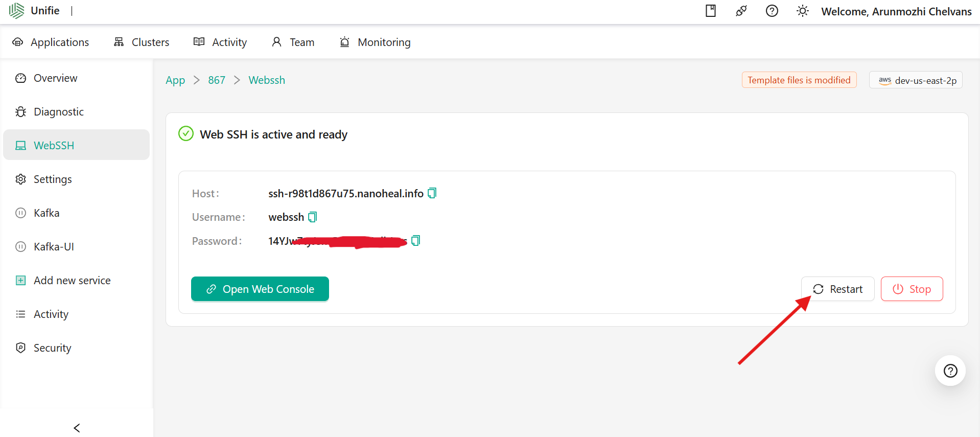Click the Applications tab icon

(18, 42)
